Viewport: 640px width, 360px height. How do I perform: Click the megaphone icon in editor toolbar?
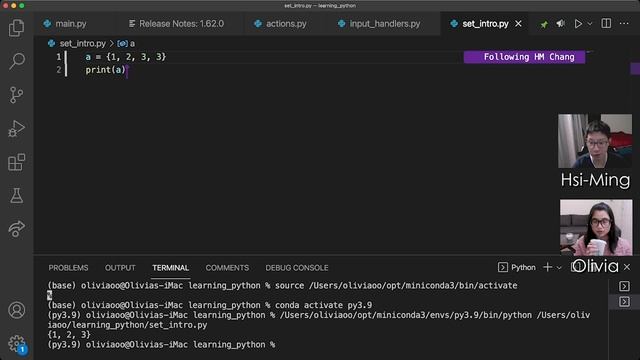[x=561, y=24]
